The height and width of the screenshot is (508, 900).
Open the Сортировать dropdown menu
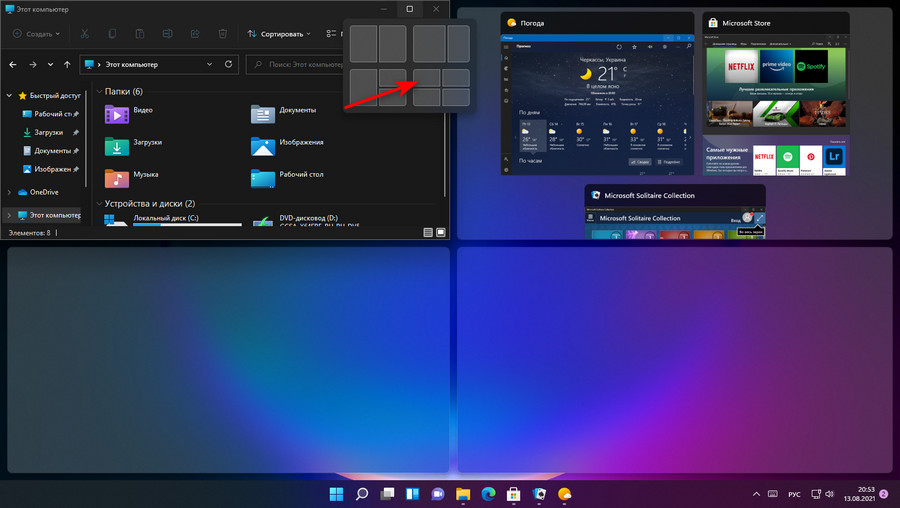(x=279, y=34)
